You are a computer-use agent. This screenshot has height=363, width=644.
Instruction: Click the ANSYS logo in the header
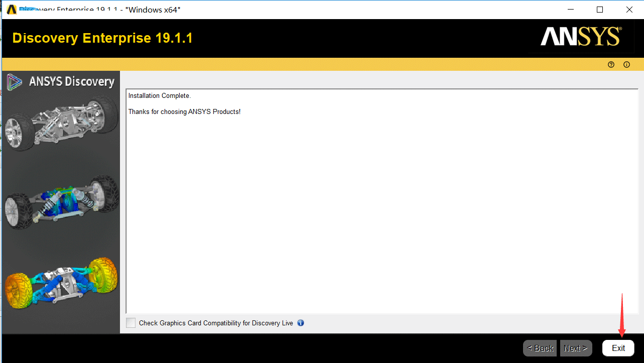point(581,37)
